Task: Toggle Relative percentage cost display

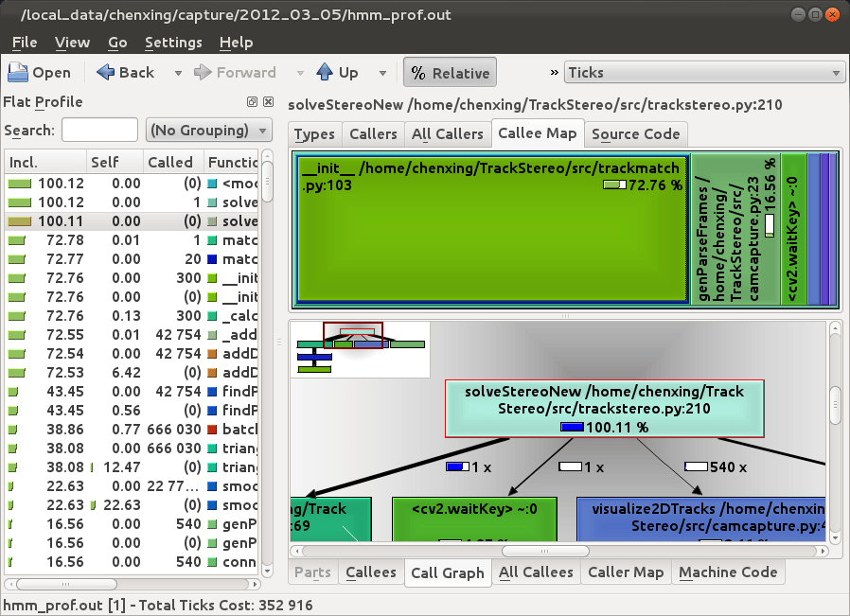Action: click(x=450, y=72)
